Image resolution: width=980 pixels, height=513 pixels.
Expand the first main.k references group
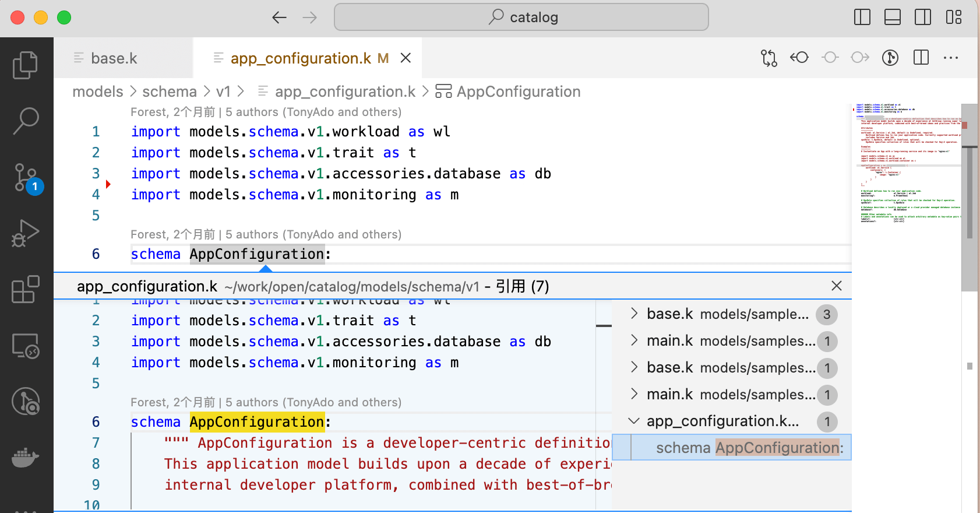click(634, 341)
